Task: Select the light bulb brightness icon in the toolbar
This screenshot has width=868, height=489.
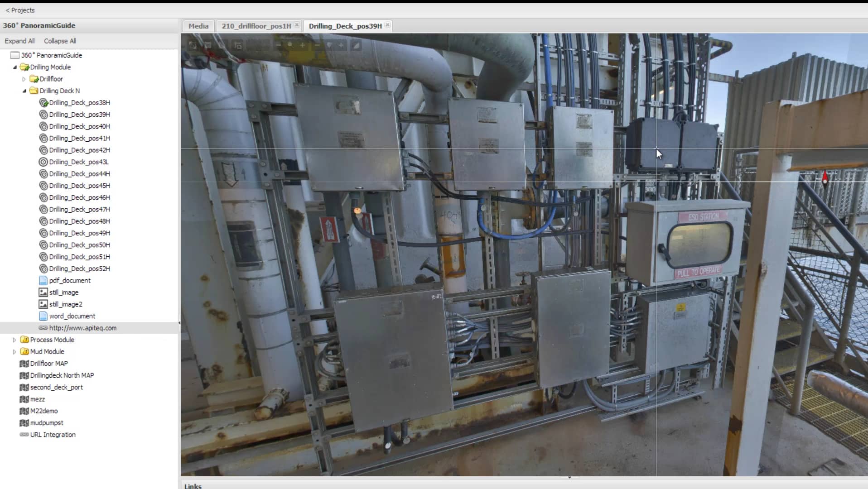Action: click(329, 45)
